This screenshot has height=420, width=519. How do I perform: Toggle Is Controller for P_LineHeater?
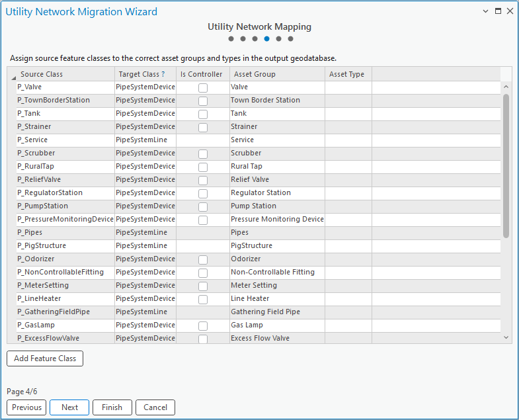[203, 300]
